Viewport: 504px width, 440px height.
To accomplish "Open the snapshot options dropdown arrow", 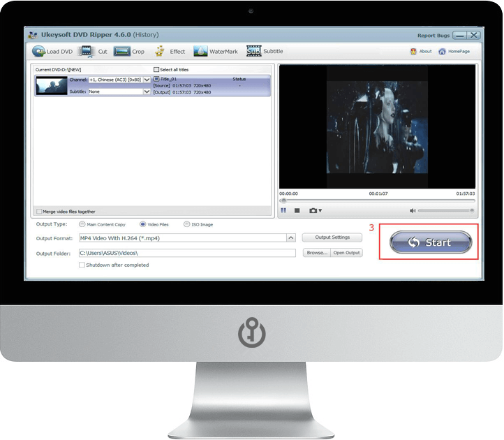I will click(x=320, y=211).
